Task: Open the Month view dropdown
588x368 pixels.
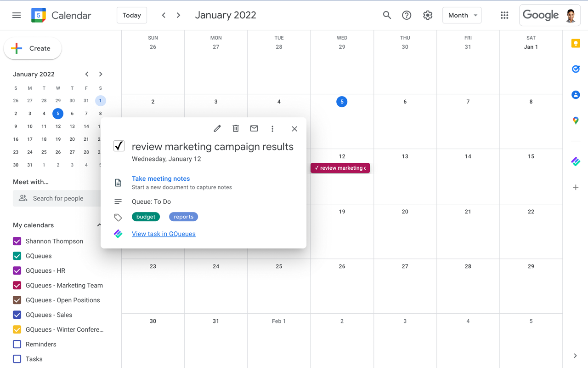Action: [x=462, y=15]
